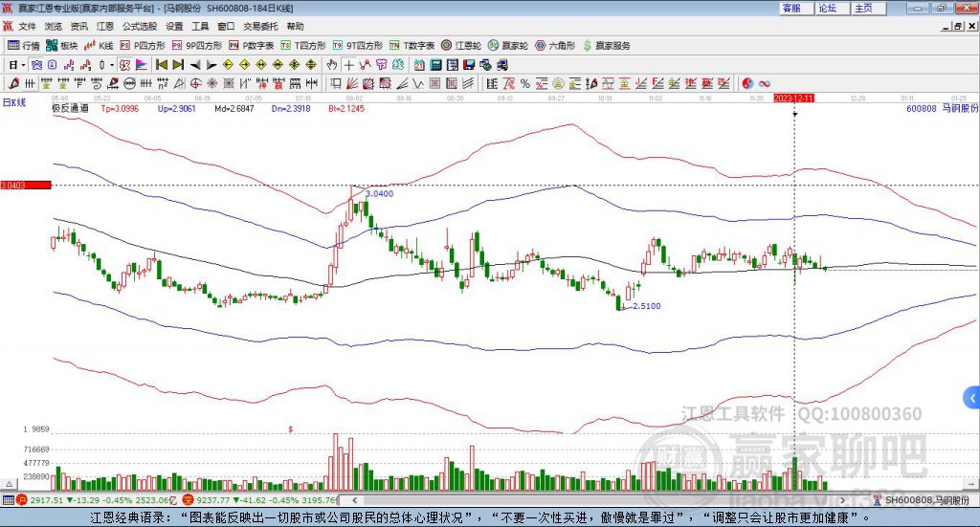Screen dimensions: 980x527
Task: Open the 板块 sector view
Action: [62, 46]
